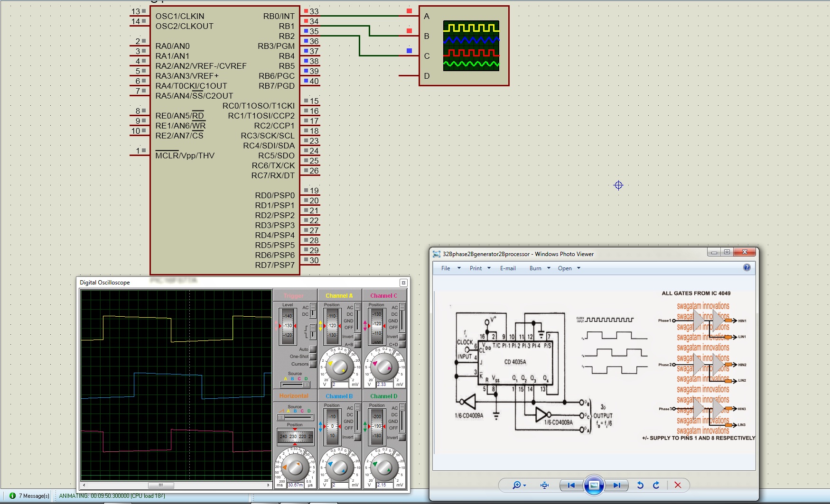Viewport: 830px width, 504px height.
Task: Click Channel B voltage value field
Action: point(340,485)
